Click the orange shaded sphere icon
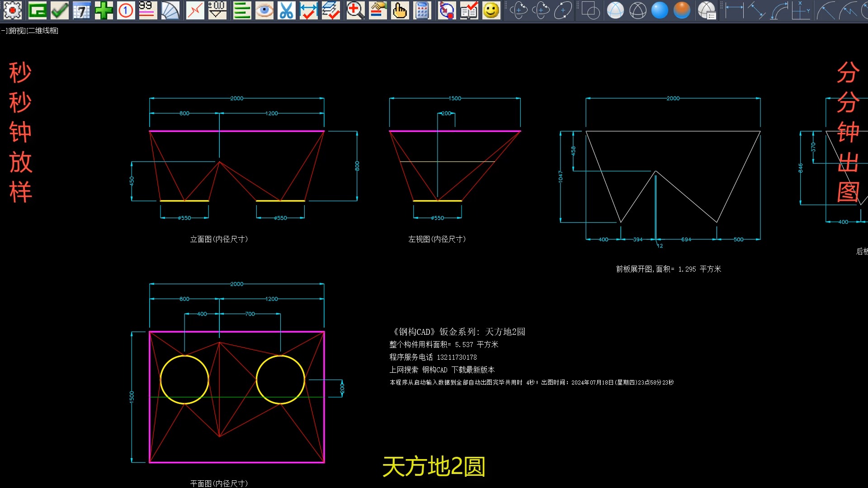This screenshot has width=868, height=488. (682, 10)
